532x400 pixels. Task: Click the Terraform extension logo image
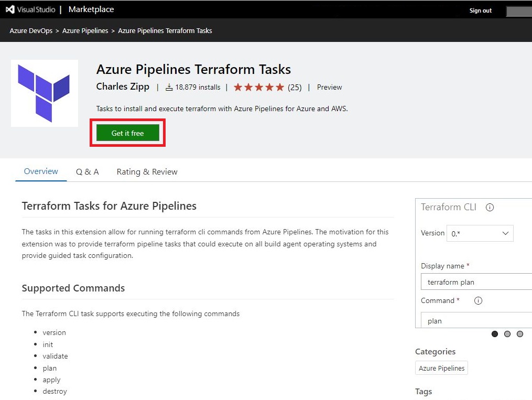pos(45,93)
